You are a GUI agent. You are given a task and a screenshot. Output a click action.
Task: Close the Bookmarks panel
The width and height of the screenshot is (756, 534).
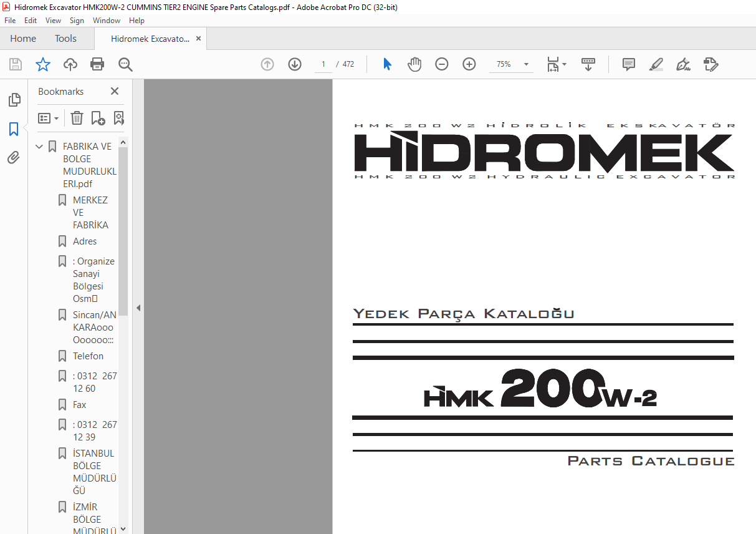pyautogui.click(x=115, y=91)
